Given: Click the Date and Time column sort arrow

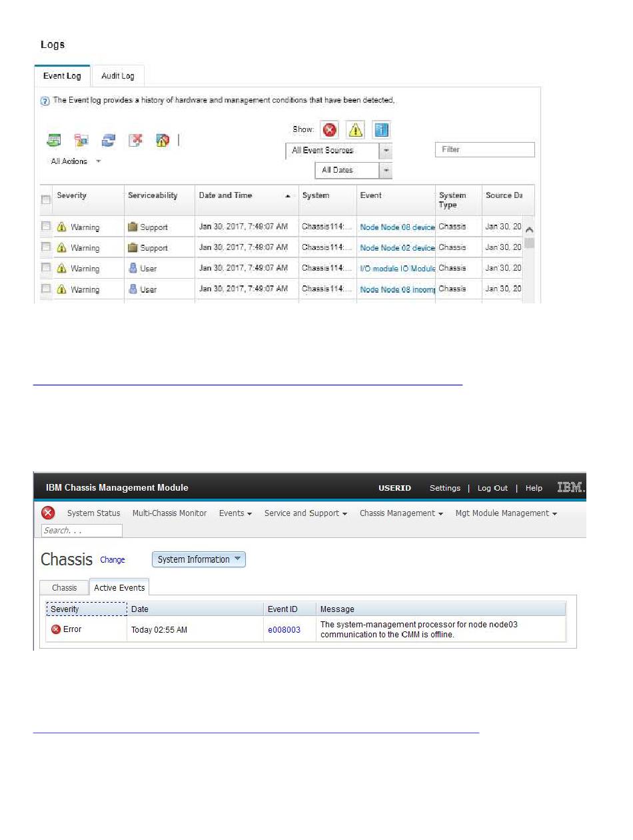Looking at the screenshot, I should [x=288, y=196].
